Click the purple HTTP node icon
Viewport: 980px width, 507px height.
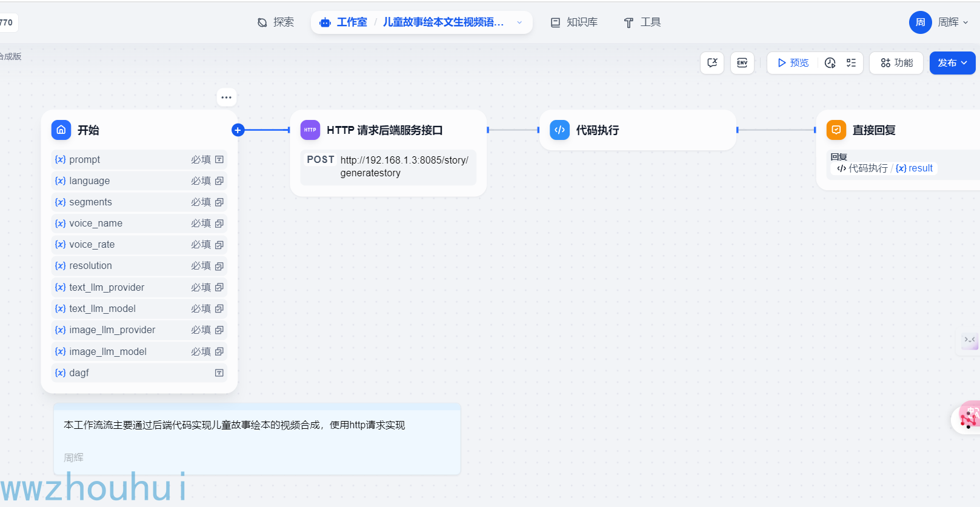click(310, 130)
